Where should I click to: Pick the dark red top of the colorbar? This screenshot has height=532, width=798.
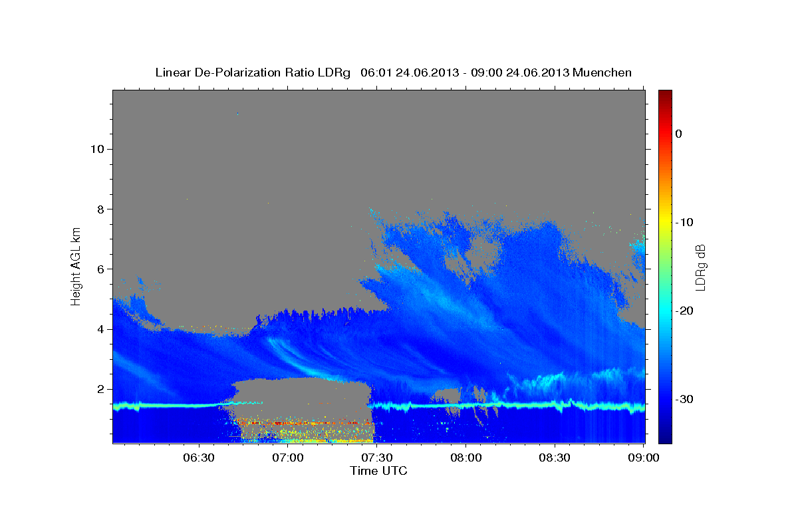(x=665, y=94)
